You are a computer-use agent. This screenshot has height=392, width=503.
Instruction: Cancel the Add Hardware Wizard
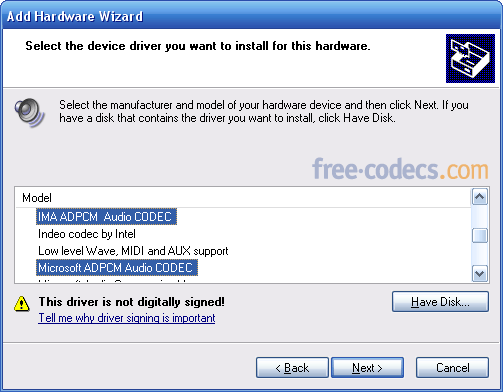452,368
